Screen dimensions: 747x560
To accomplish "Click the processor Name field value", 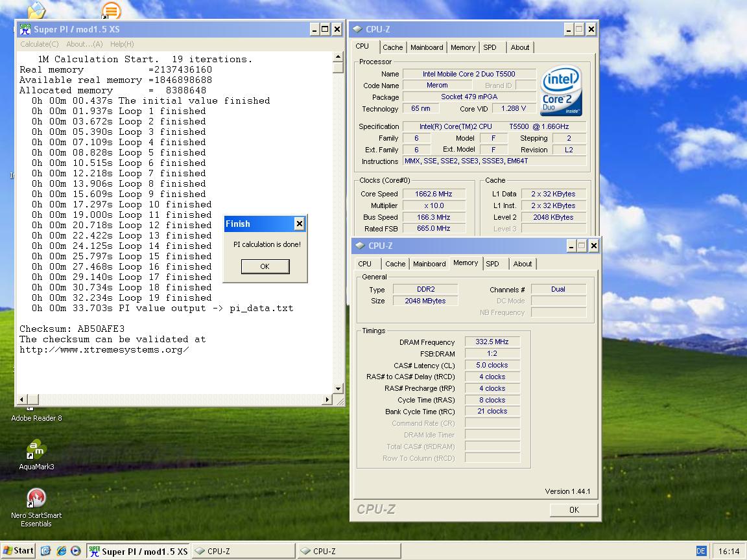I will (469, 74).
